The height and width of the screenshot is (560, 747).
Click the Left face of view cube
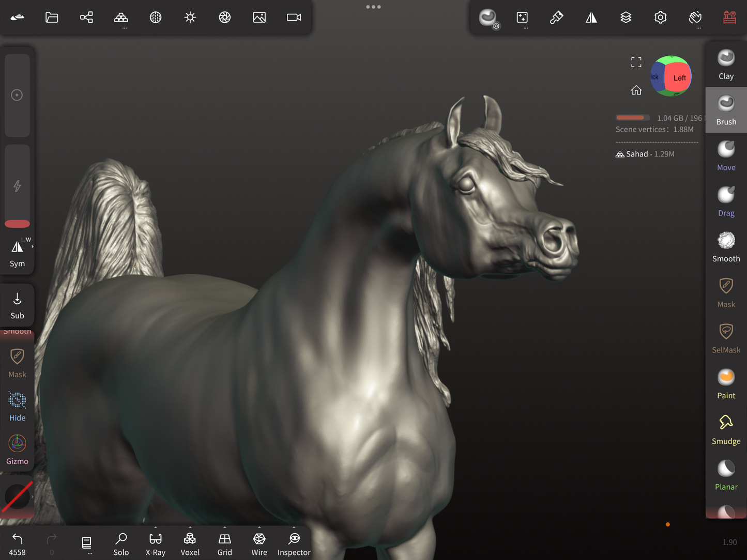[679, 78]
